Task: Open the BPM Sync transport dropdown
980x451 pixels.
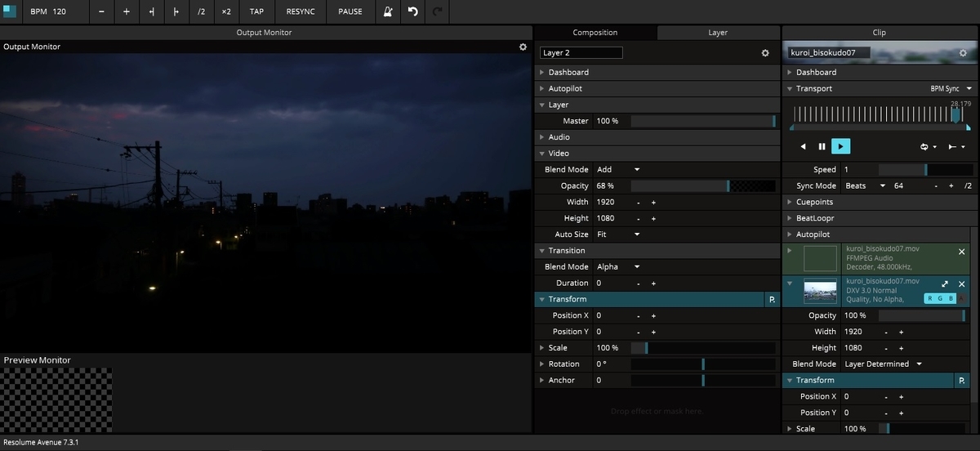Action: tap(951, 88)
